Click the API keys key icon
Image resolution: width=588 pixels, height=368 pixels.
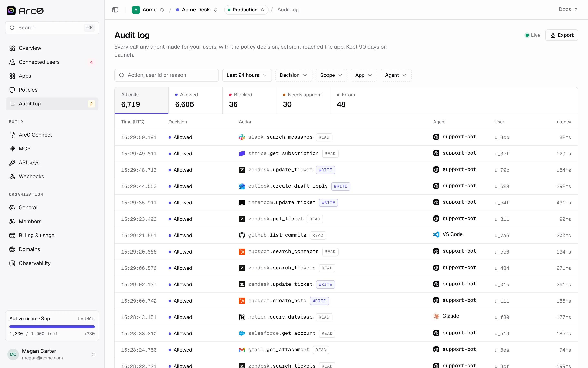[x=12, y=163]
